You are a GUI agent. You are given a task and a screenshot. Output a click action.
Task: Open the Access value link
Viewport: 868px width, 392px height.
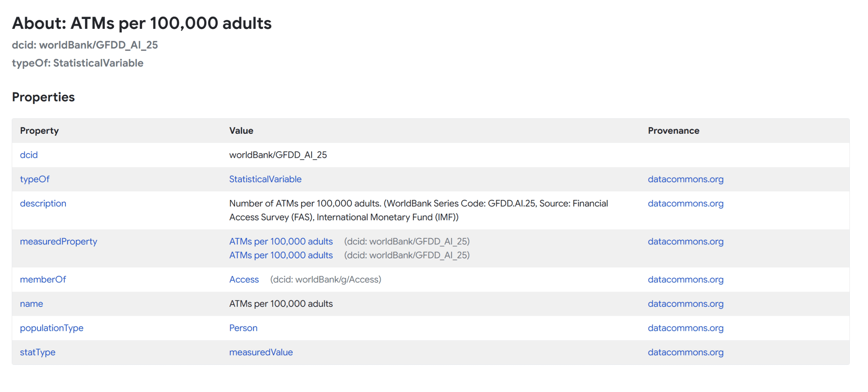244,279
